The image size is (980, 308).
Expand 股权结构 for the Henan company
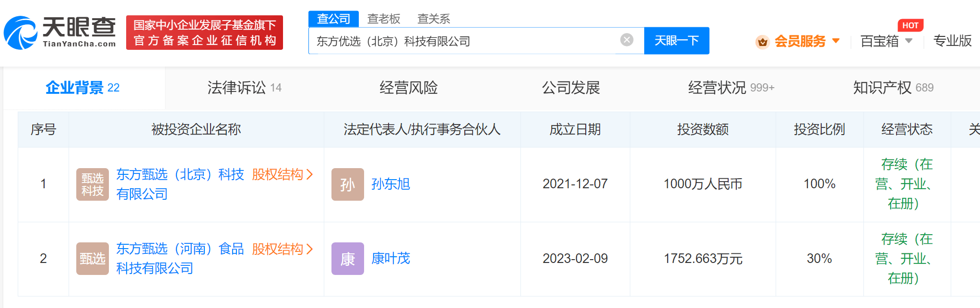(283, 249)
